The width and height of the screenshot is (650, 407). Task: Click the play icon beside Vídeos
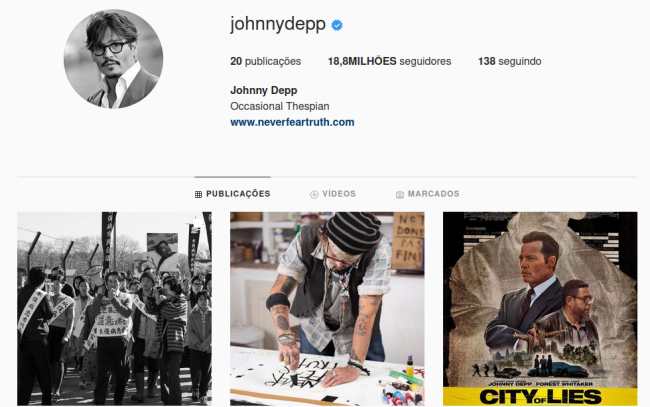coord(314,194)
